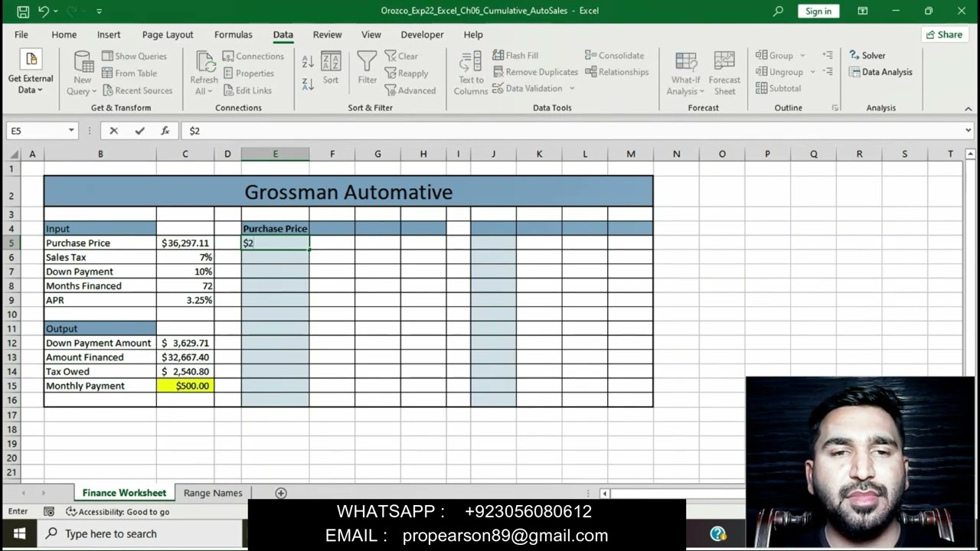Launch Solver
This screenshot has height=551, width=980.
coord(867,55)
